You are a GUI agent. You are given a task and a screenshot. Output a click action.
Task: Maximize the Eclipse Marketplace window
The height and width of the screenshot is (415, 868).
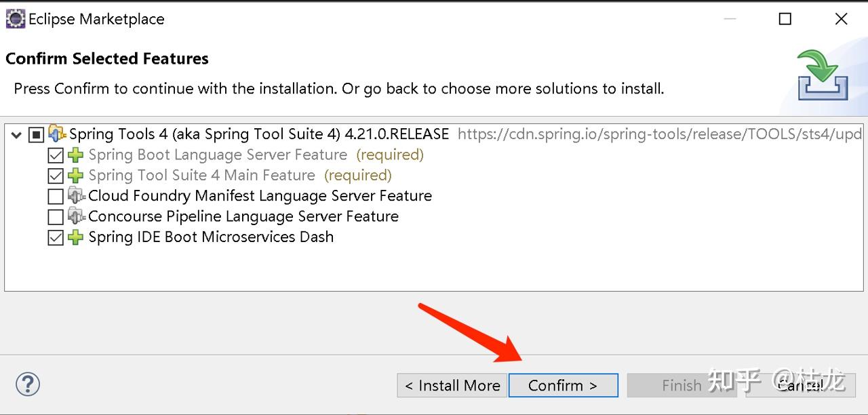785,19
